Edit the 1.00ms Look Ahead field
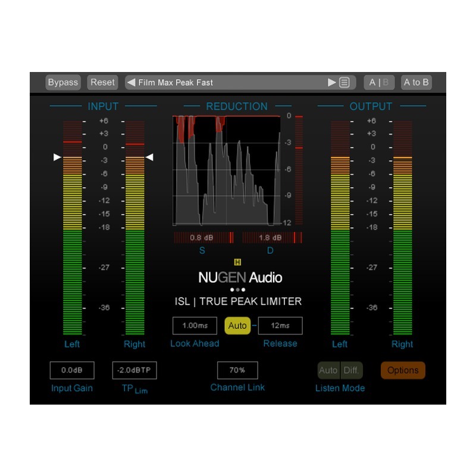The image size is (476, 476). pos(195,325)
